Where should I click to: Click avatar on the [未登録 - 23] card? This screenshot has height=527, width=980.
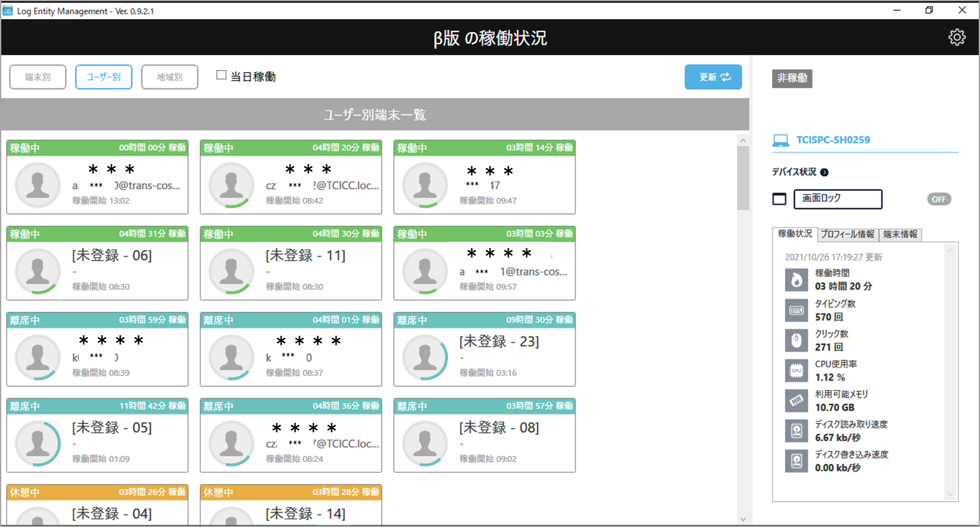(x=425, y=357)
